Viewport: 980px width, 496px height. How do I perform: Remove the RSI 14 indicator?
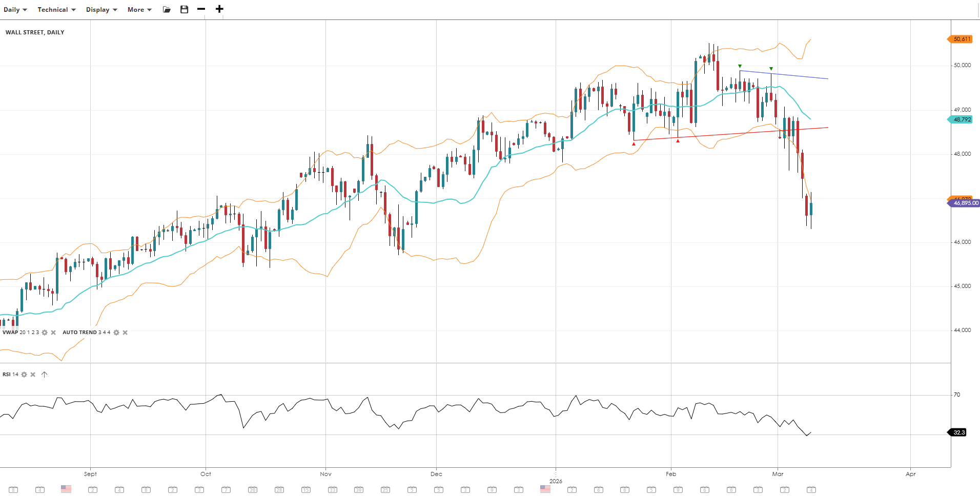[33, 375]
